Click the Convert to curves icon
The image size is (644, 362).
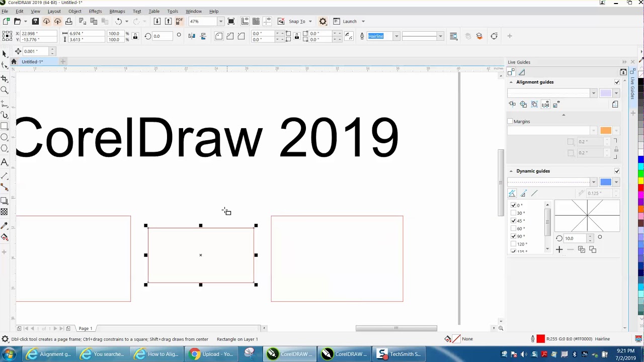click(x=494, y=36)
